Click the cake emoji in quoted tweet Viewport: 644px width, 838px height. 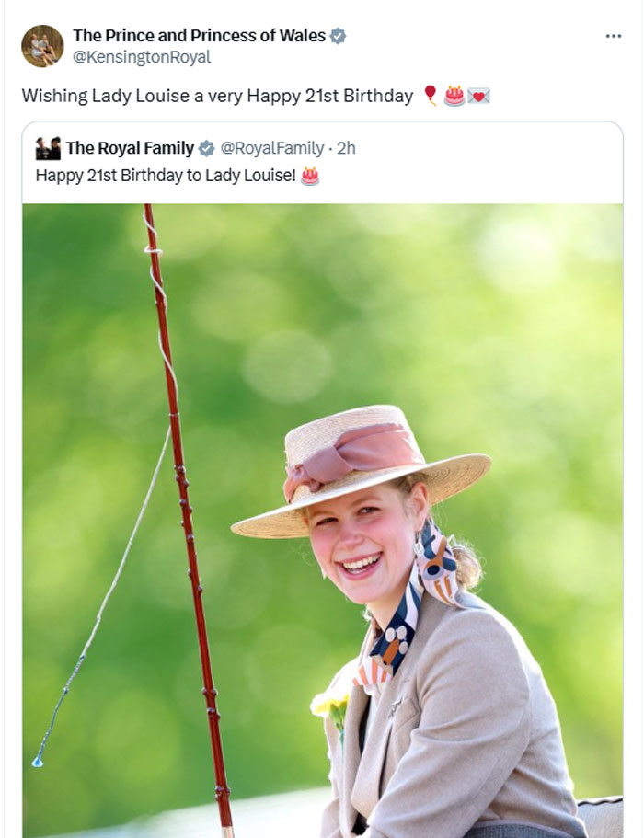pyautogui.click(x=310, y=176)
